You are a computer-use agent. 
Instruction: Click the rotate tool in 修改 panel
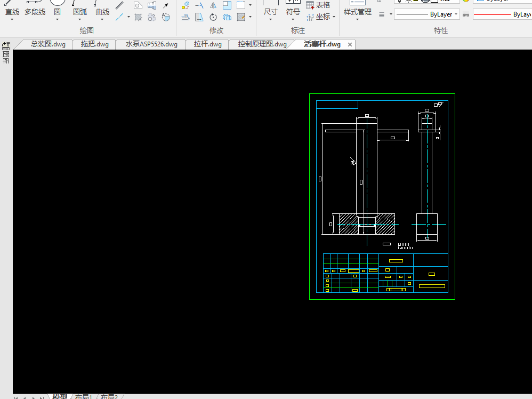pos(213,18)
